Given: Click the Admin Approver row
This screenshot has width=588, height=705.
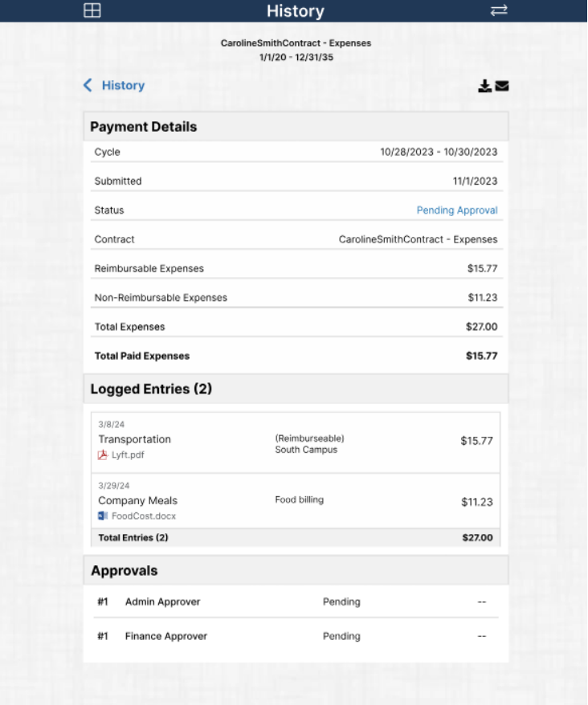Looking at the screenshot, I should pos(162,602).
